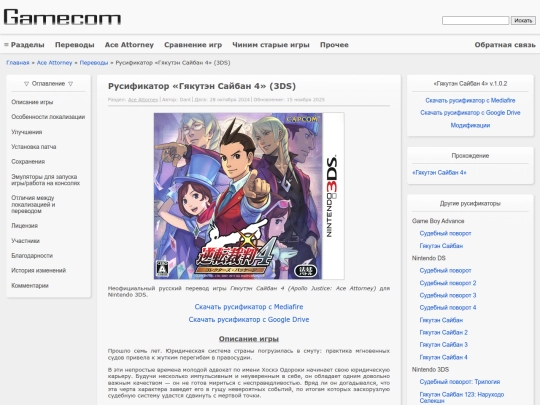Screen dimensions: 540x405
Task: Jump to Улучшения section
Action: pos(27,132)
